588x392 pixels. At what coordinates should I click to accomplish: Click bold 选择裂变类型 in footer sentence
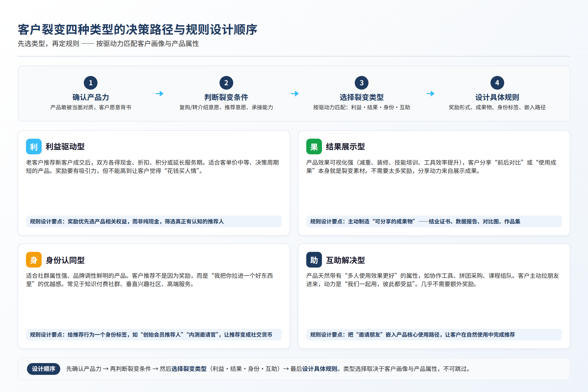[x=189, y=369]
